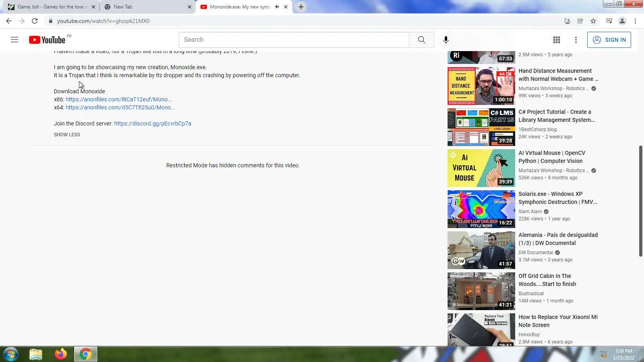Image resolution: width=644 pixels, height=362 pixels.
Task: Open Chrome profile avatar
Action: 622,21
